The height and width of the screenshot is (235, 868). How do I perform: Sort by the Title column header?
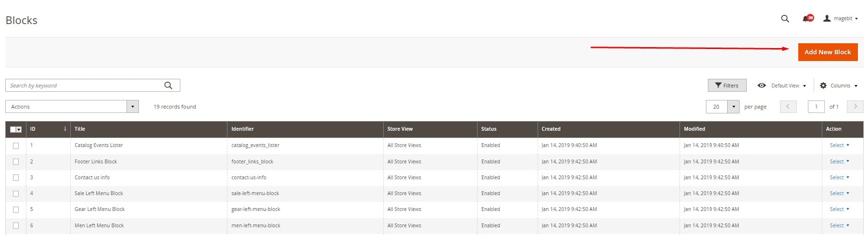tap(149, 129)
